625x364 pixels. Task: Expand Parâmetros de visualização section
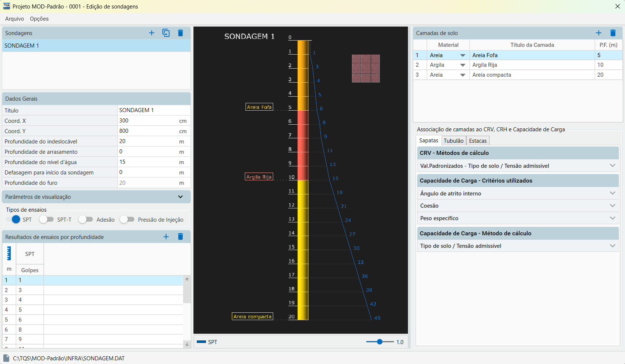coord(181,197)
